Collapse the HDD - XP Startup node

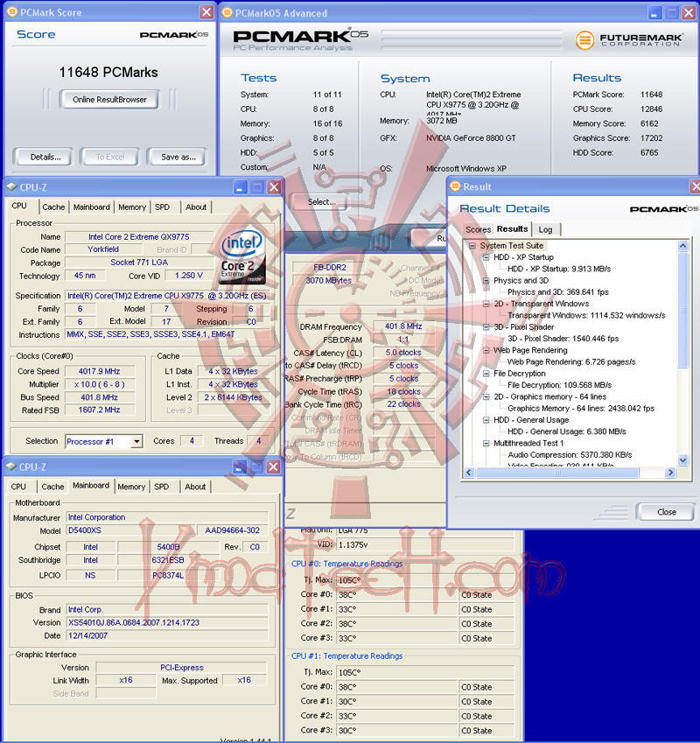(x=486, y=257)
